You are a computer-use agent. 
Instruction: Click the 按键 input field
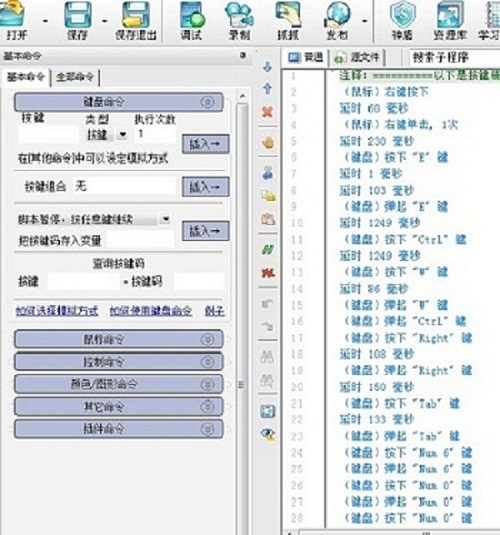pyautogui.click(x=48, y=135)
